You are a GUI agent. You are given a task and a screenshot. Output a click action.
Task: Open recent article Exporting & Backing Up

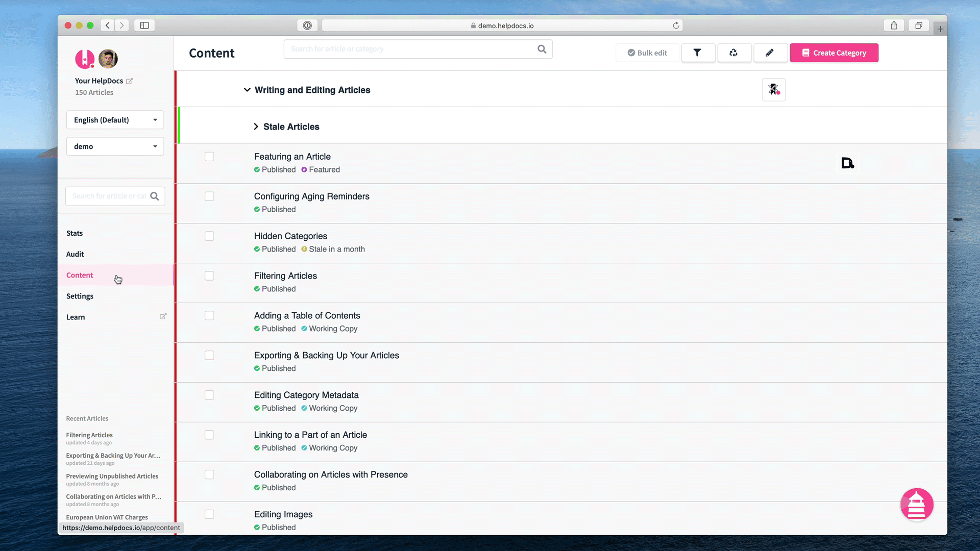[x=113, y=456]
